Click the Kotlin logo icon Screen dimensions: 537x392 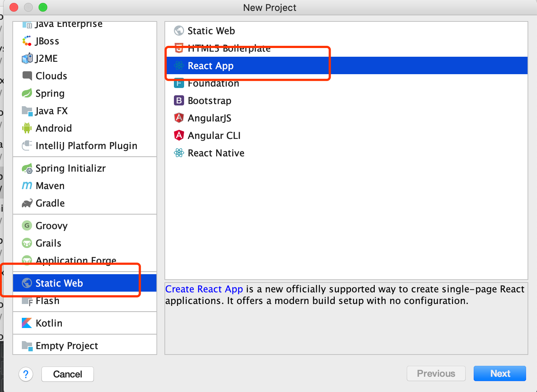tap(27, 323)
